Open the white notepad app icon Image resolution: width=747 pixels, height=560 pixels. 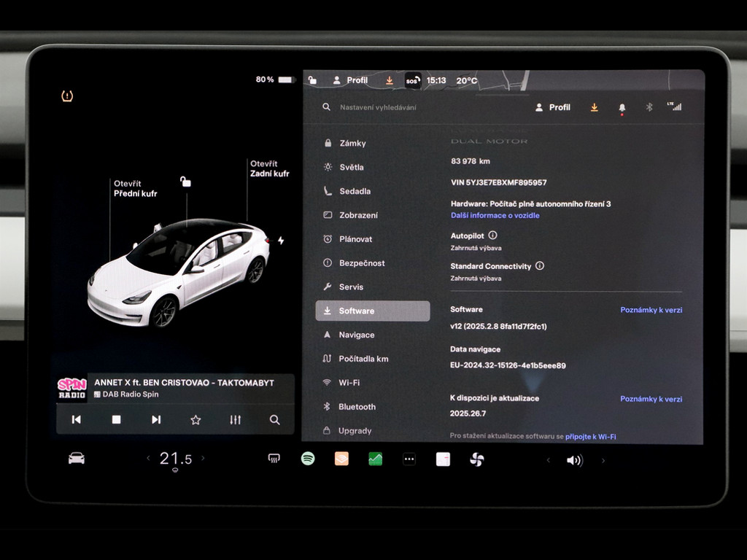443,459
